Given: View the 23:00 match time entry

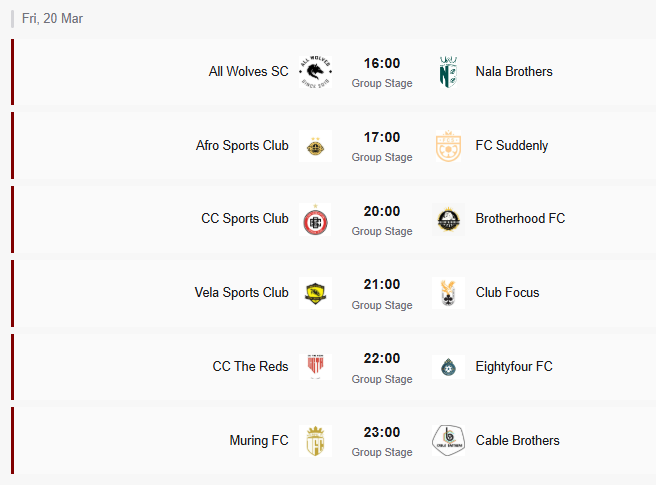Looking at the screenshot, I should (381, 433).
